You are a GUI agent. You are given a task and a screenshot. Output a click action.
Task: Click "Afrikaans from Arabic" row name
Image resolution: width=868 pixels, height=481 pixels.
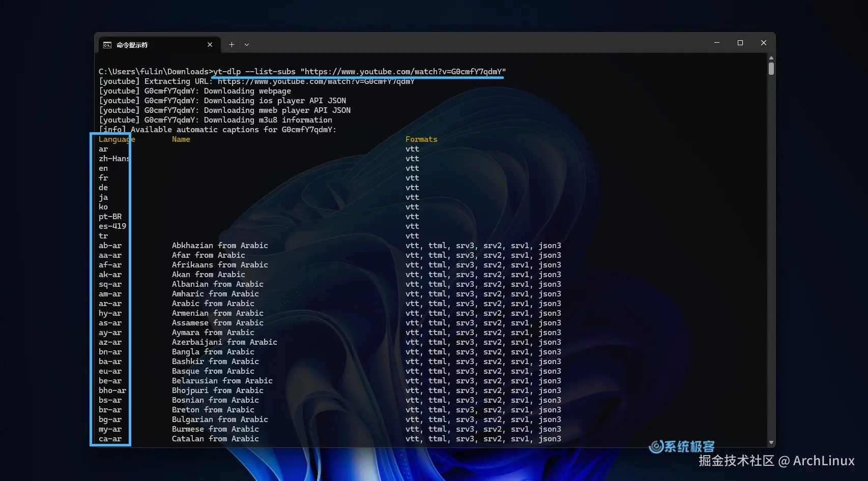tap(220, 265)
